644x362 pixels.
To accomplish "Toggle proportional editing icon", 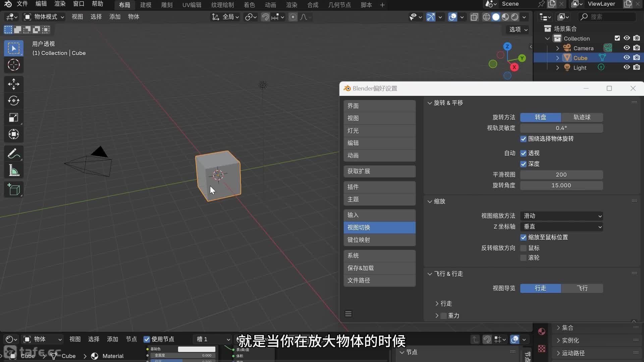I will 293,17.
